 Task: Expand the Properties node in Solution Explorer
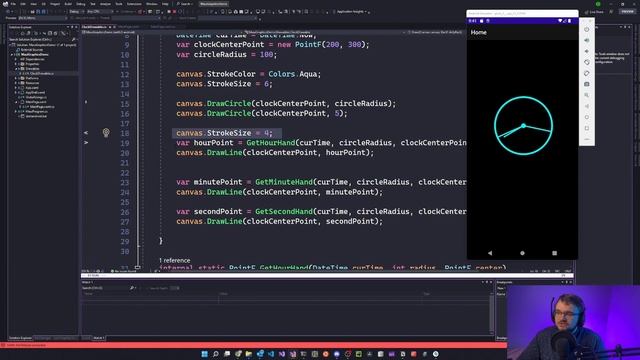[x=16, y=64]
